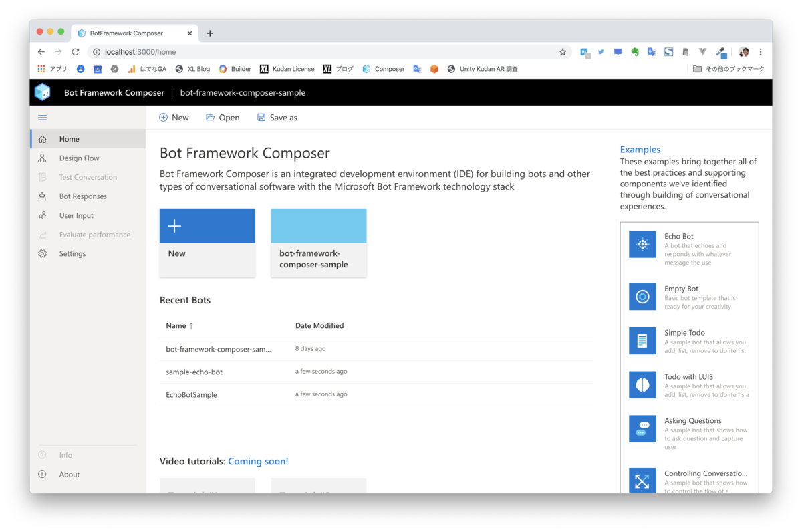The height and width of the screenshot is (532, 802).
Task: Open the bot-framework-composer-sam... recent bot row
Action: tap(376, 349)
